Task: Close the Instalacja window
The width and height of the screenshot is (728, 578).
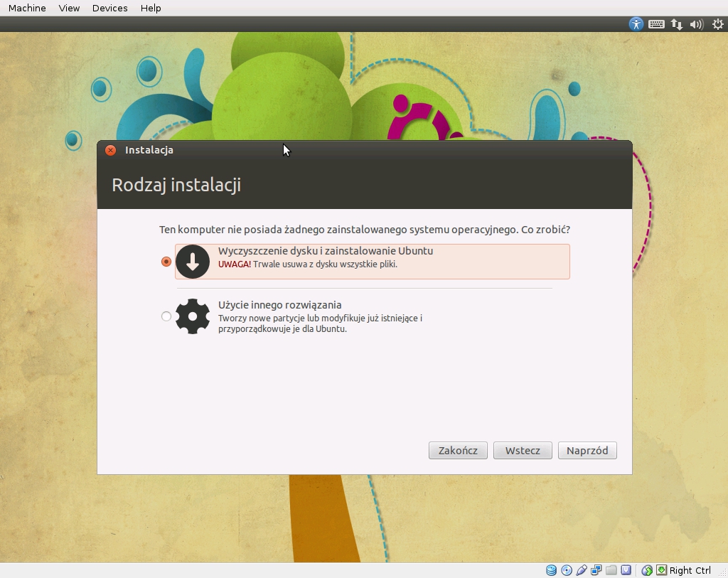Action: (110, 150)
